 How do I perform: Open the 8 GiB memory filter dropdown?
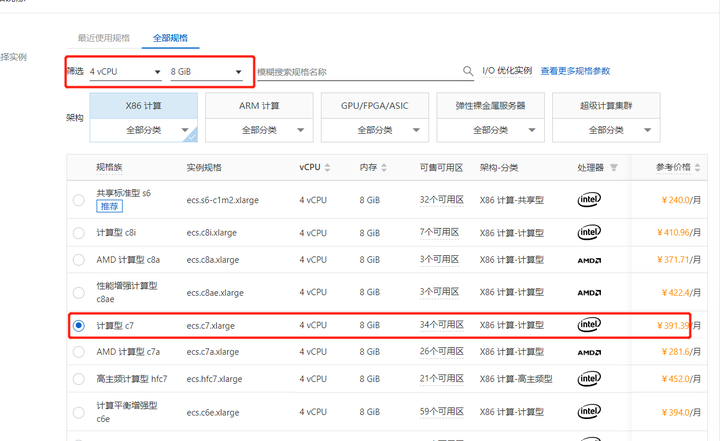point(206,72)
